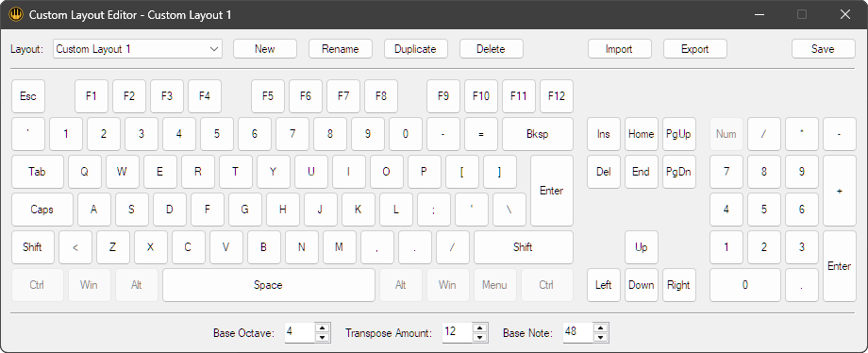Close the Custom Layout Editor window
This screenshot has height=353, width=868.
coord(845,14)
